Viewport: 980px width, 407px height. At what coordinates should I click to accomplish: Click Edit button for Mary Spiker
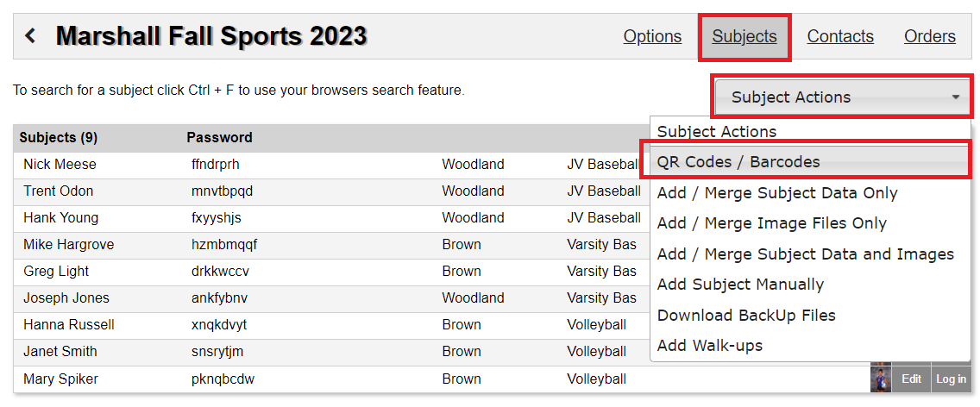(911, 379)
